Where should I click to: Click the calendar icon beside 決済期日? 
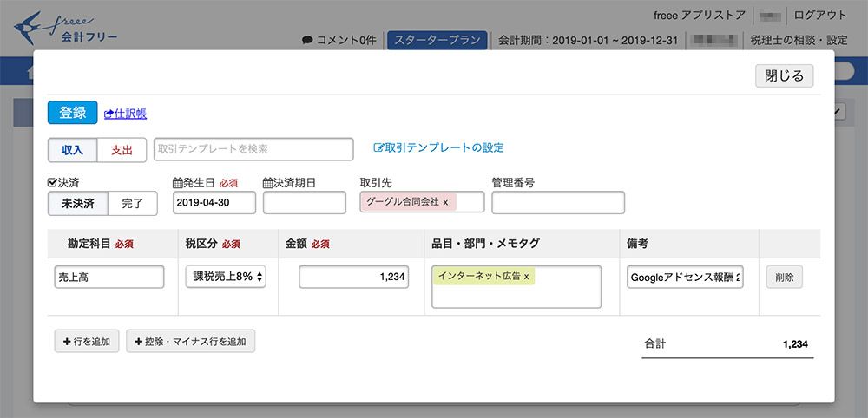pos(267,183)
